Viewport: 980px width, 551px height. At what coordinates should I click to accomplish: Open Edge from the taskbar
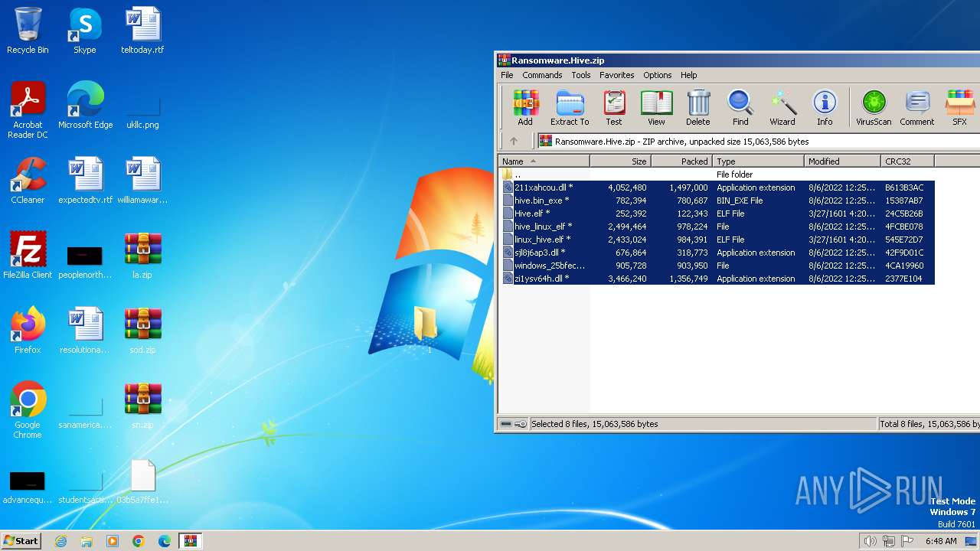click(x=164, y=541)
